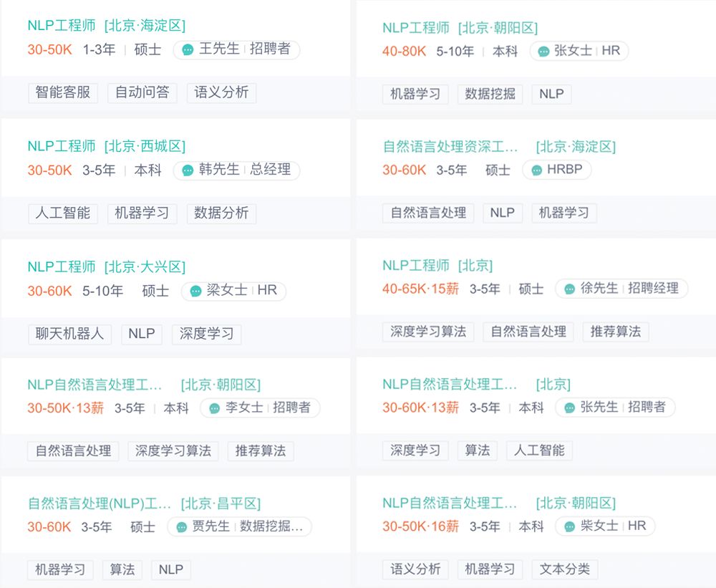Open NLP工程师 job in 北京·海淀区

click(x=62, y=26)
